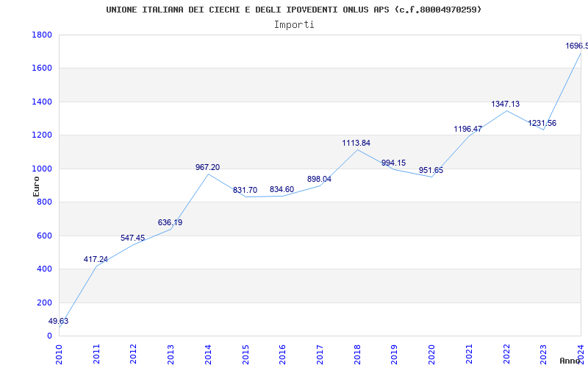Select data label 834.60

click(282, 189)
